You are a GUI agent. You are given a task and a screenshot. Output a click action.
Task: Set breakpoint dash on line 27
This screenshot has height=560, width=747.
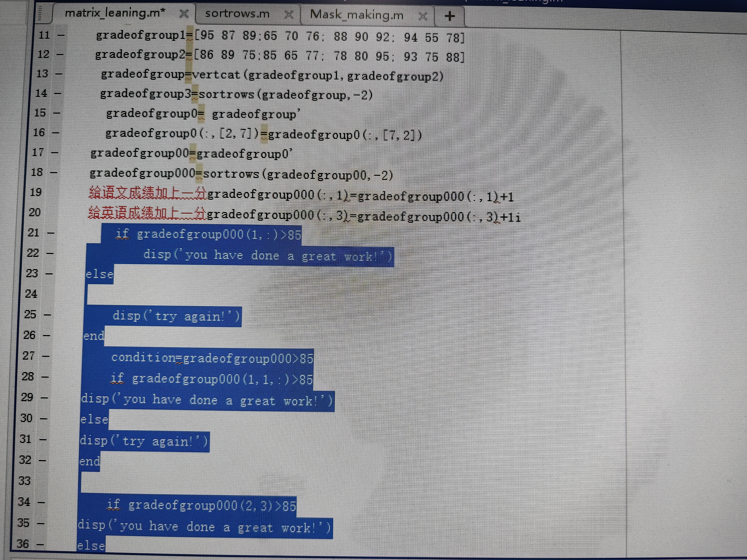pyautogui.click(x=46, y=356)
